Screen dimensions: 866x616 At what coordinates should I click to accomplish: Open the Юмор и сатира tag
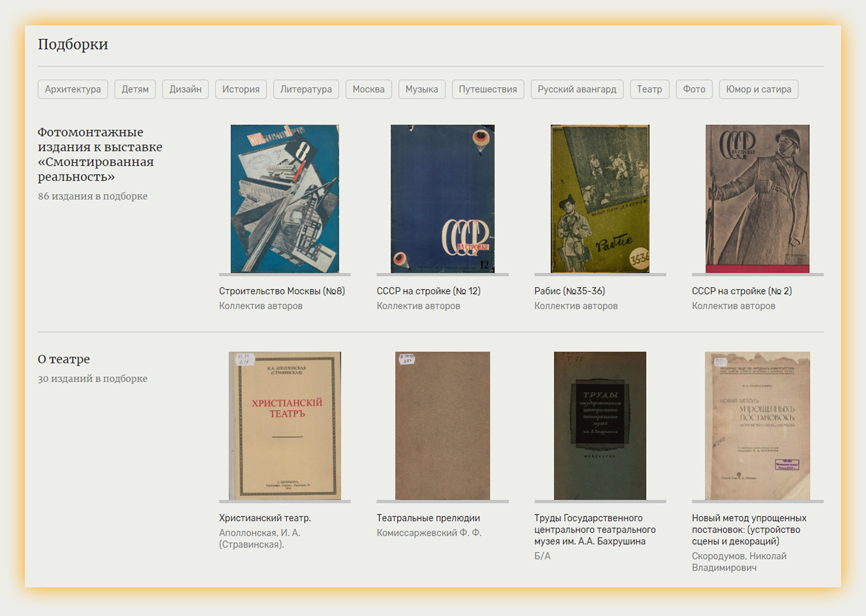click(x=758, y=89)
